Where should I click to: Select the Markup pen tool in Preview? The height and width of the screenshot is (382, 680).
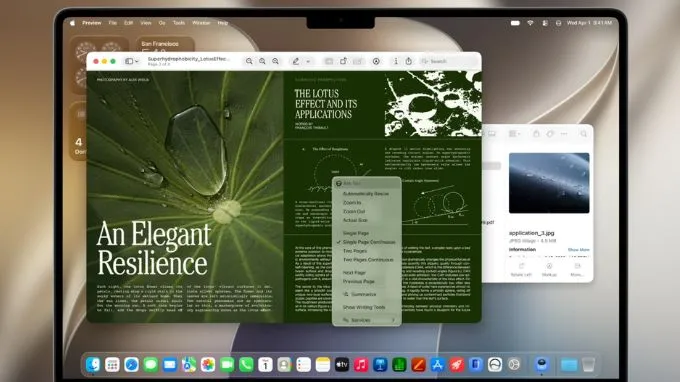(296, 62)
